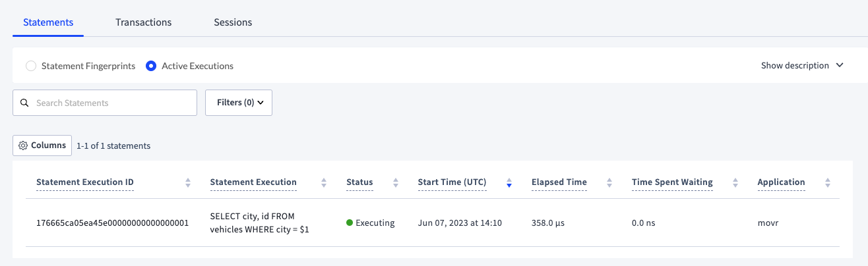
Task: Click Time Spent Waiting sort icon
Action: point(735,182)
